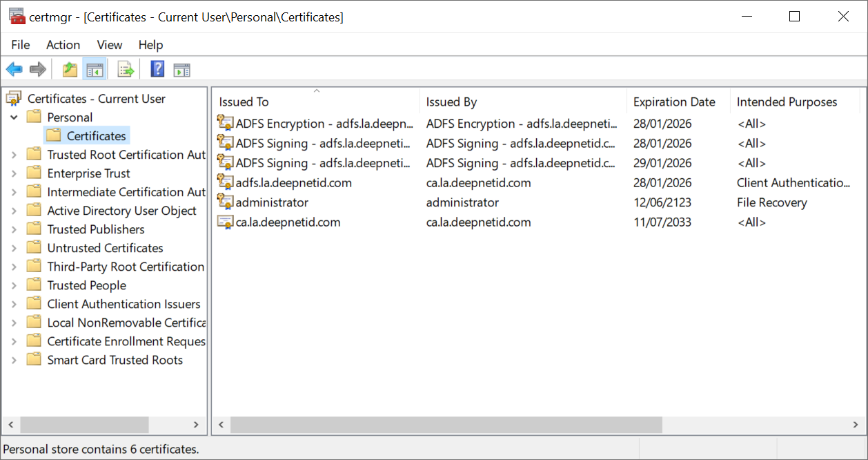Select the ca.la.deepnetid.com certificate icon

pos(225,222)
